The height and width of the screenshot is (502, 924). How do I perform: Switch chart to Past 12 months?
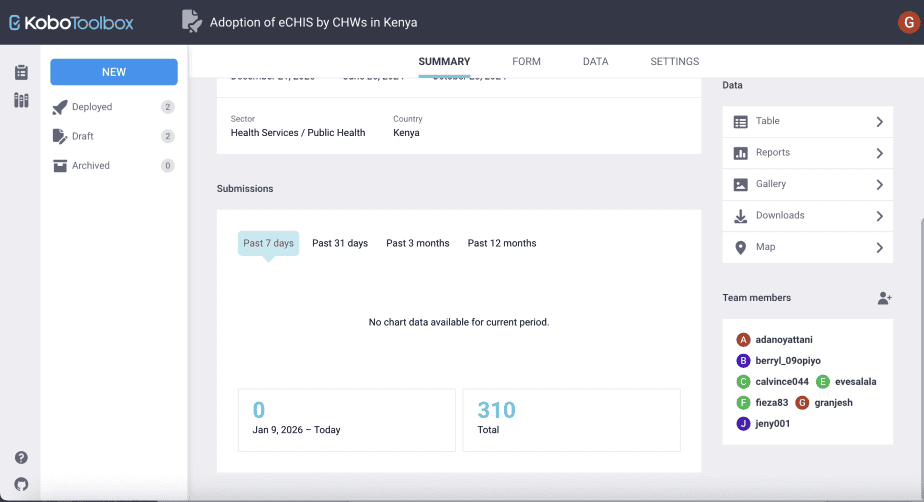point(502,243)
